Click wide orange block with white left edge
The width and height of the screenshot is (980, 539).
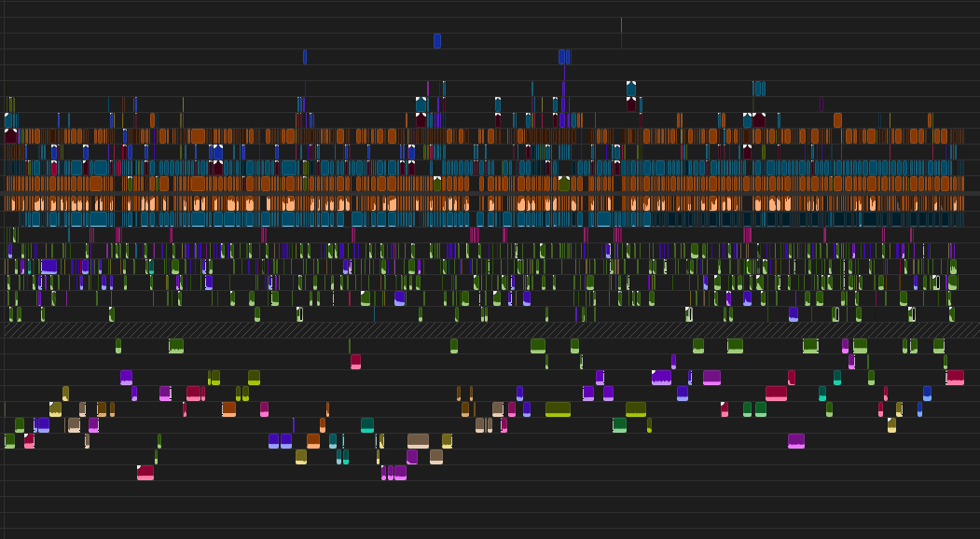click(228, 409)
